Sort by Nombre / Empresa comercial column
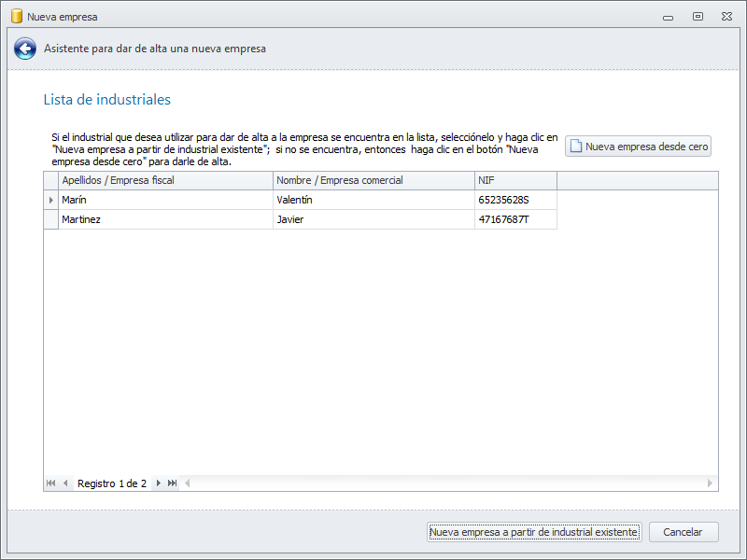Image resolution: width=747 pixels, height=560 pixels. point(373,180)
